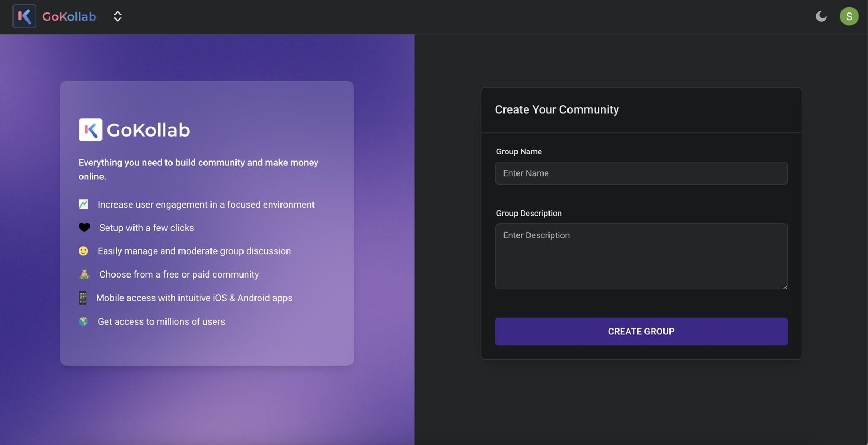Open the community switcher chevron arrows
868x445 pixels.
click(x=117, y=16)
